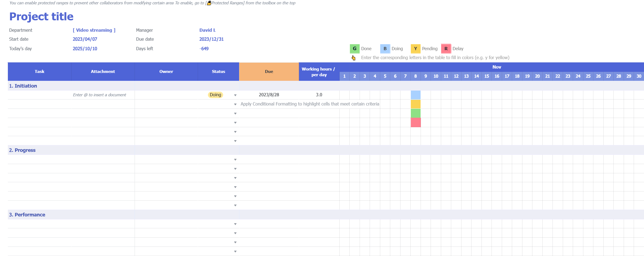Click the Start date label
This screenshot has height=256, width=644.
(x=19, y=39)
